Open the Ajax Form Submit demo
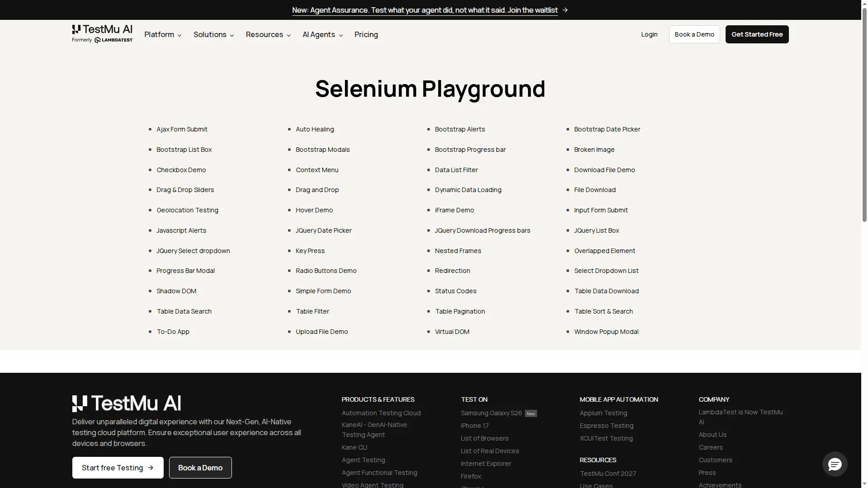The image size is (868, 488). point(182,129)
